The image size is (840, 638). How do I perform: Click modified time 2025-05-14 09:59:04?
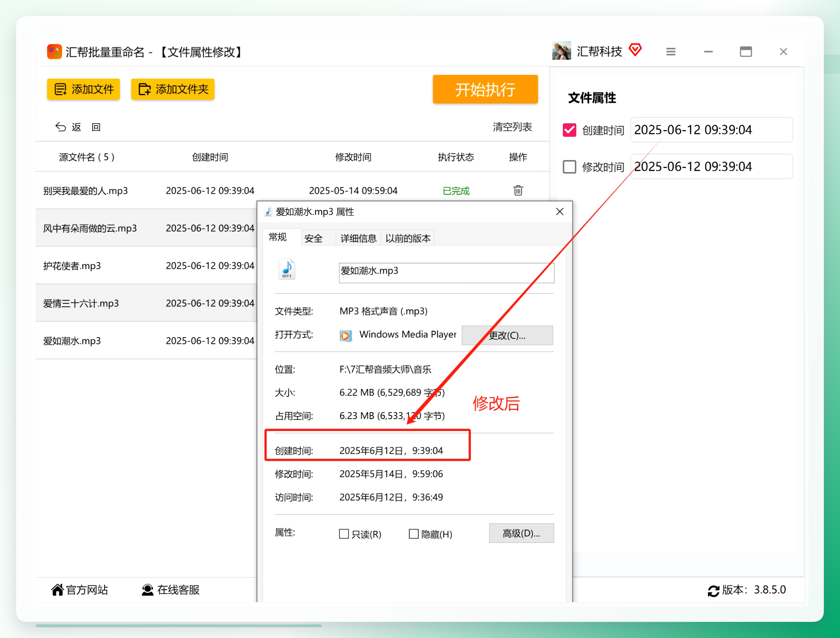pyautogui.click(x=353, y=190)
